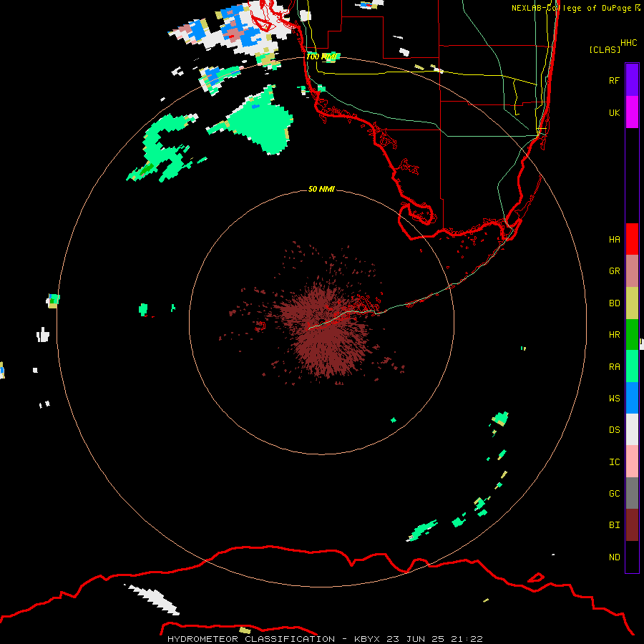The height and width of the screenshot is (644, 644).
Task: Click the UK legend label
Action: tap(614, 112)
